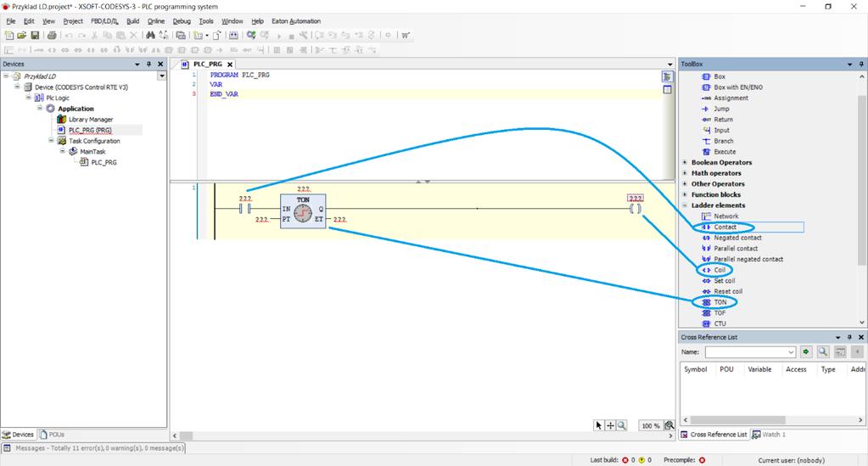Viewport: 868px width, 466px height.
Task: Save the project with the floppy icon
Action: coord(35,36)
